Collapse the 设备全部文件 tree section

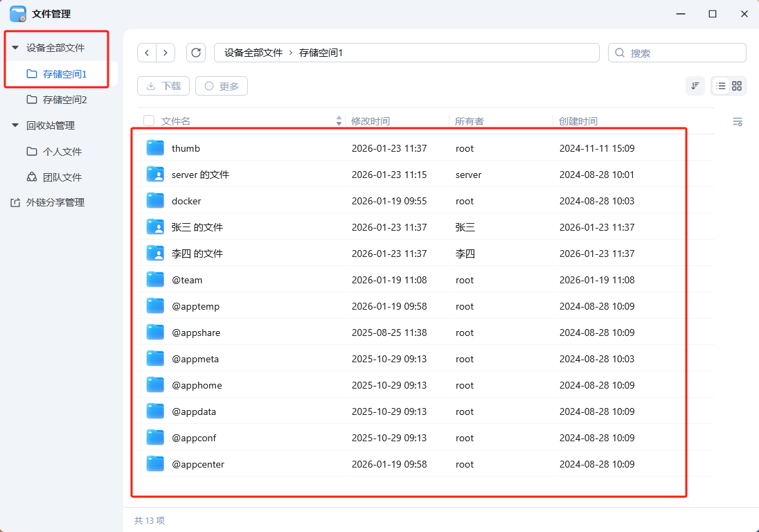point(15,48)
